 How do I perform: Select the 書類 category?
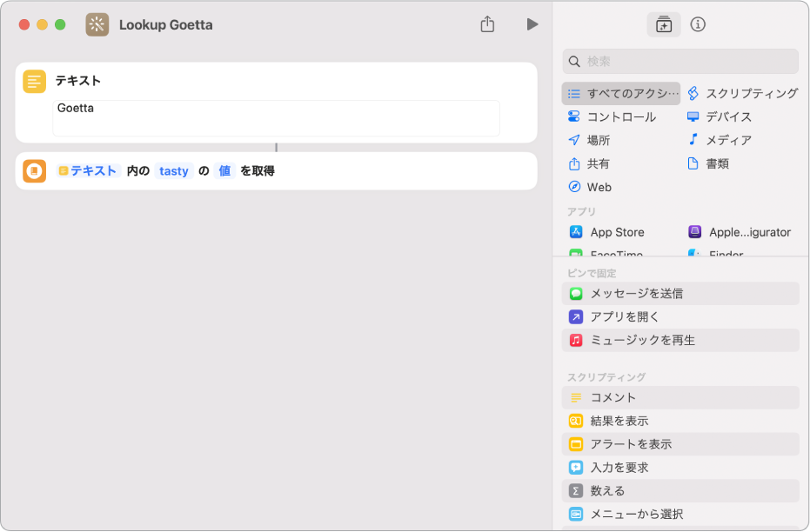coord(707,163)
